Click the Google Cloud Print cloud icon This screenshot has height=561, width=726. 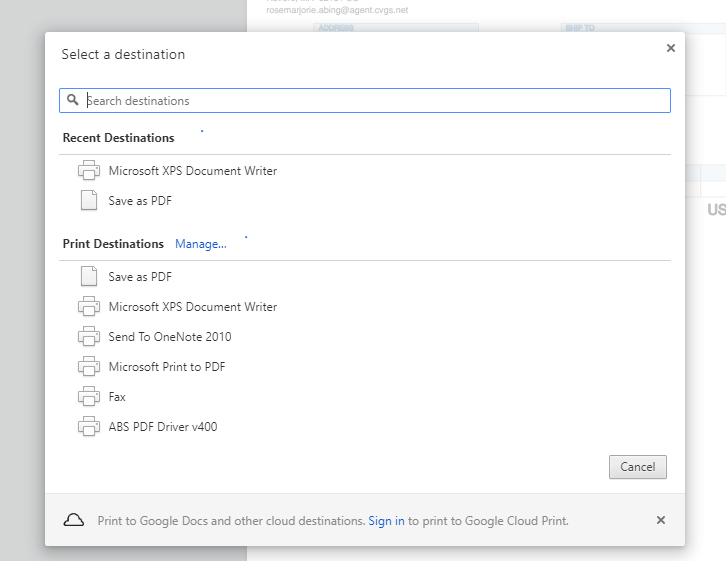73,521
